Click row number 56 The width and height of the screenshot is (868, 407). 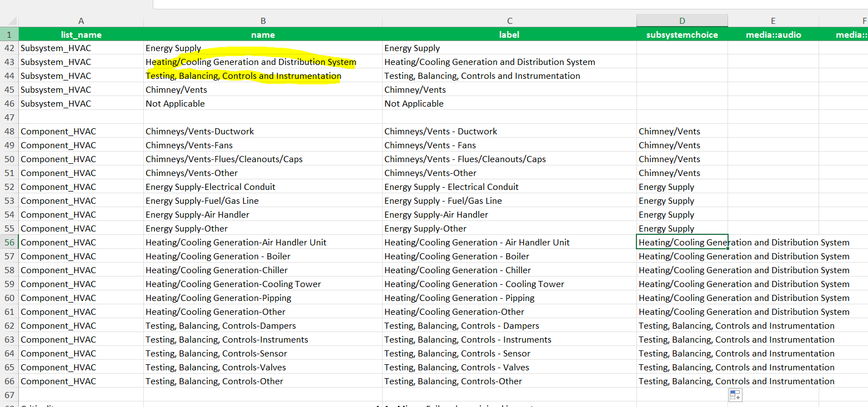tap(8, 242)
